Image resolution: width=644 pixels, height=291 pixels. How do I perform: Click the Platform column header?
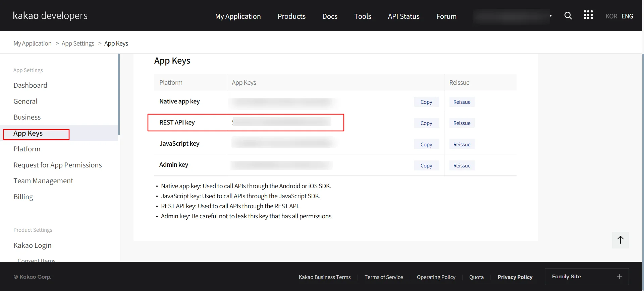[171, 83]
